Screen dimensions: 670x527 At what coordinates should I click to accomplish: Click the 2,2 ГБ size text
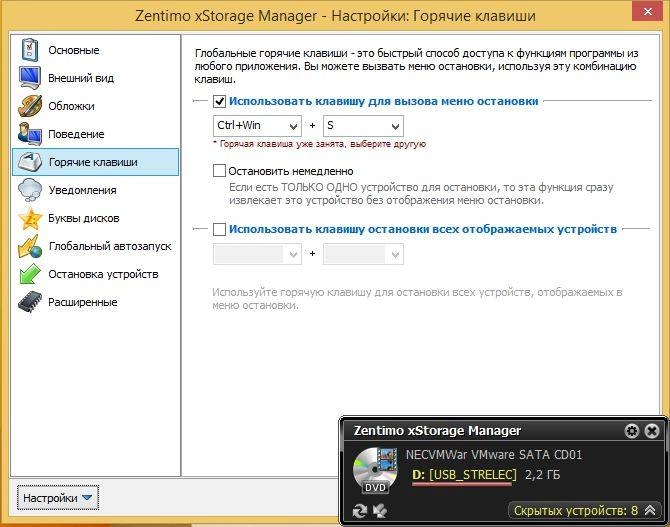pyautogui.click(x=542, y=475)
